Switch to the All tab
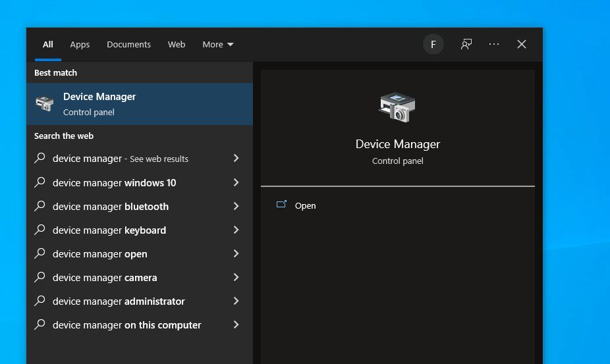610x364 pixels. pyautogui.click(x=48, y=44)
